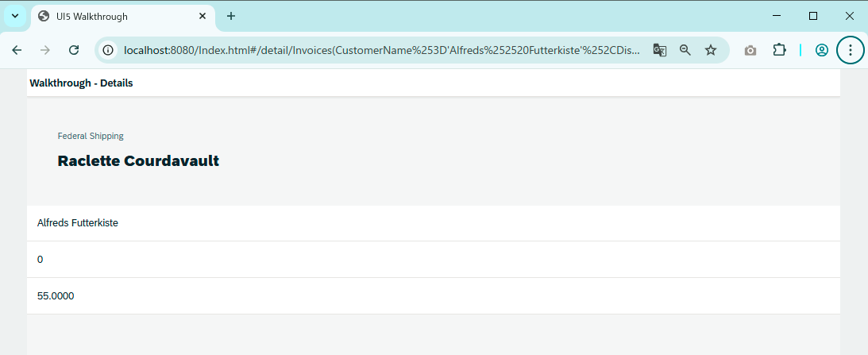Minimize the browser window
Screen dimensions: 868x355
777,16
